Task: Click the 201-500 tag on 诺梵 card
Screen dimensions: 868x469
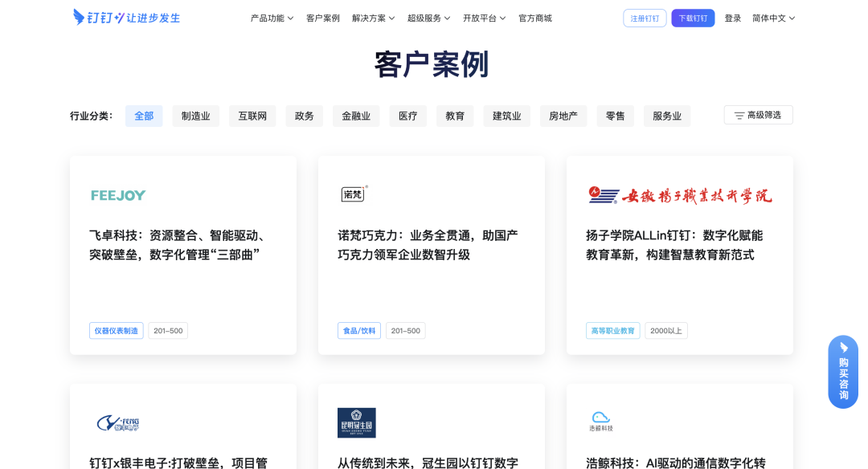Action: point(406,331)
